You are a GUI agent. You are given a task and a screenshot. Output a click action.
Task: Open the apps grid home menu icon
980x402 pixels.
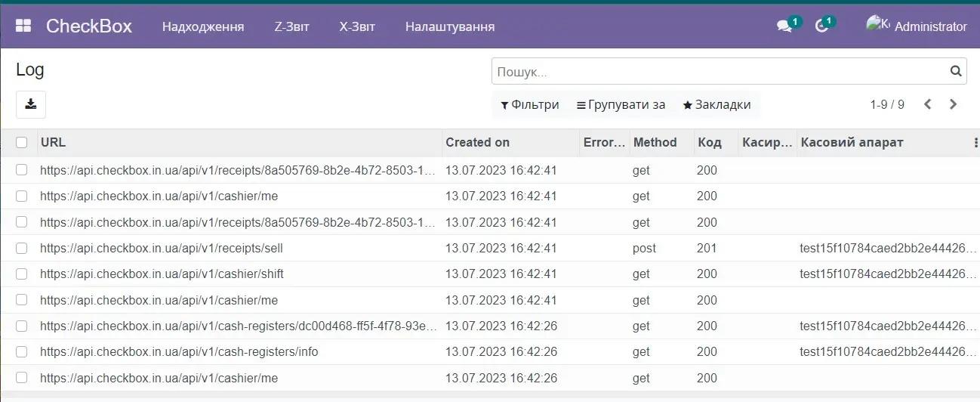(x=23, y=26)
